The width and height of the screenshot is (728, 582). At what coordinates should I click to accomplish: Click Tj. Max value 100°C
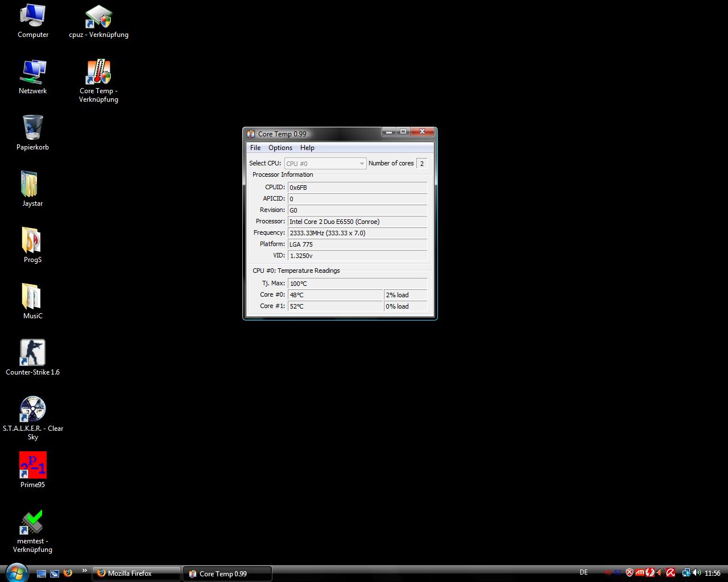357,284
